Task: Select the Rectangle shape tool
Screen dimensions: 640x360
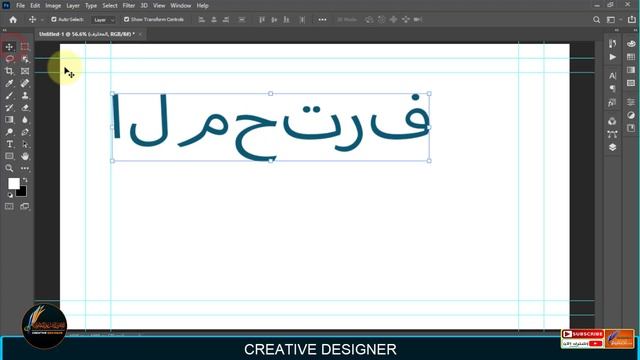Action: point(9,156)
